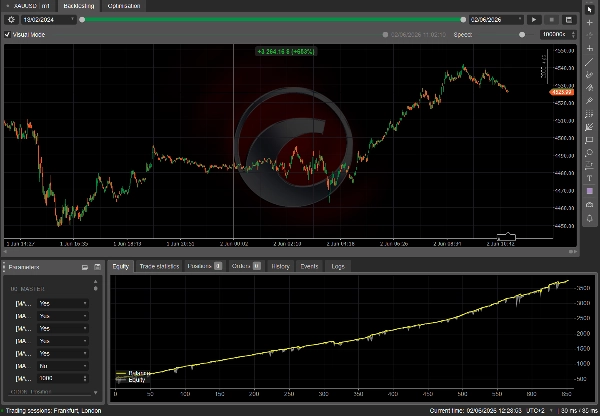Switch to the Optimization tab
This screenshot has height=416, width=600.
pyautogui.click(x=124, y=6)
